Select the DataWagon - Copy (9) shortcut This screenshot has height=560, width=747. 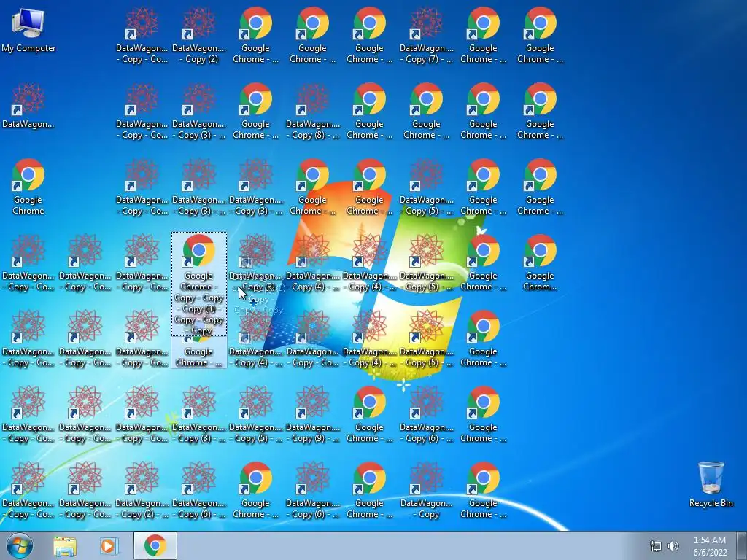coord(312,414)
